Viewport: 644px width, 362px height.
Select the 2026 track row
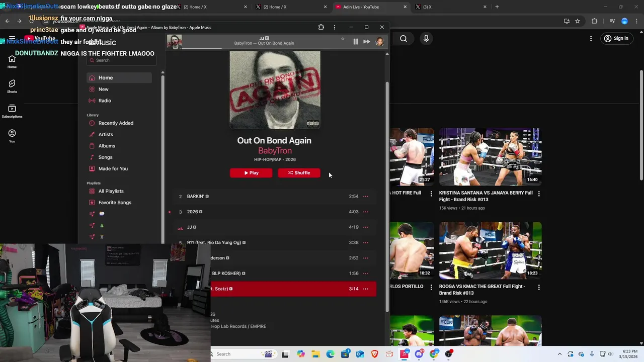(x=275, y=212)
